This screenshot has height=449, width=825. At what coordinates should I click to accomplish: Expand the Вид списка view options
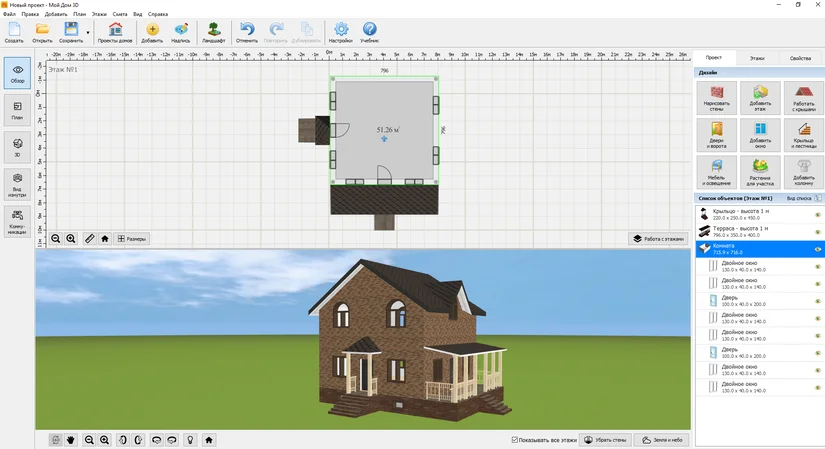click(x=799, y=198)
